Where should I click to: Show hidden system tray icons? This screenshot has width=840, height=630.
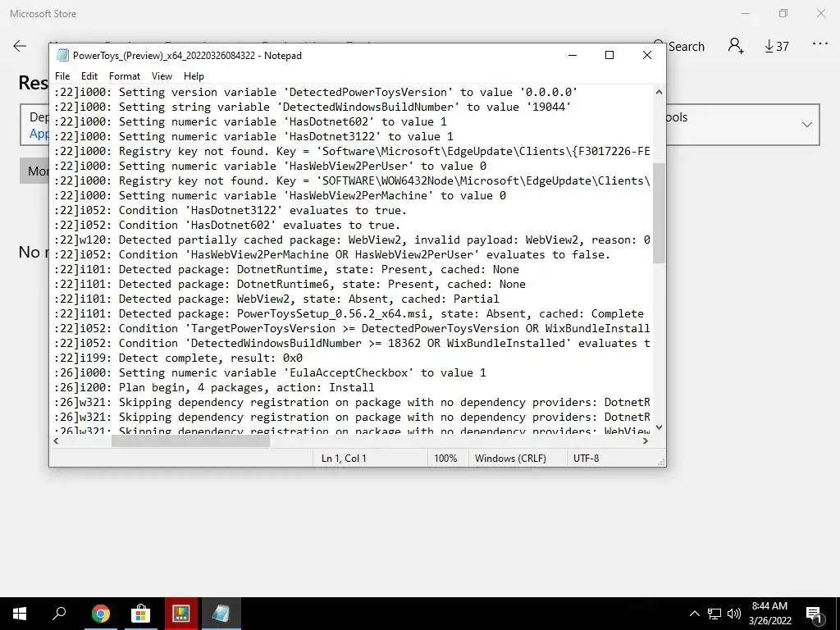[x=694, y=614]
